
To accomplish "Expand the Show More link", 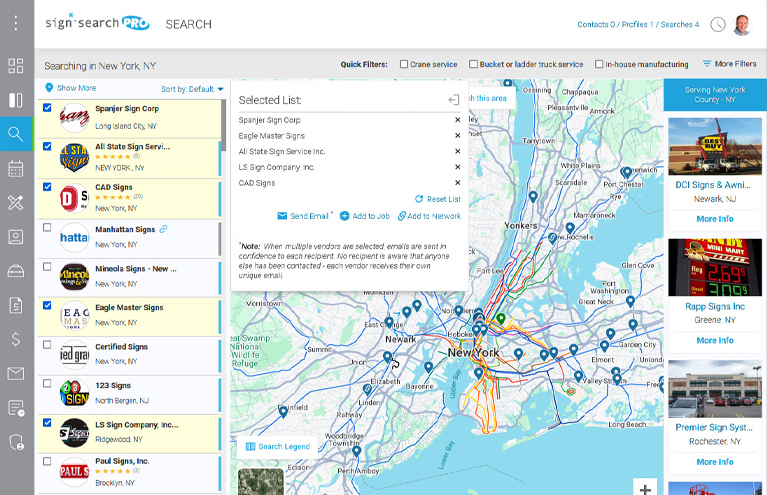I will 76,88.
